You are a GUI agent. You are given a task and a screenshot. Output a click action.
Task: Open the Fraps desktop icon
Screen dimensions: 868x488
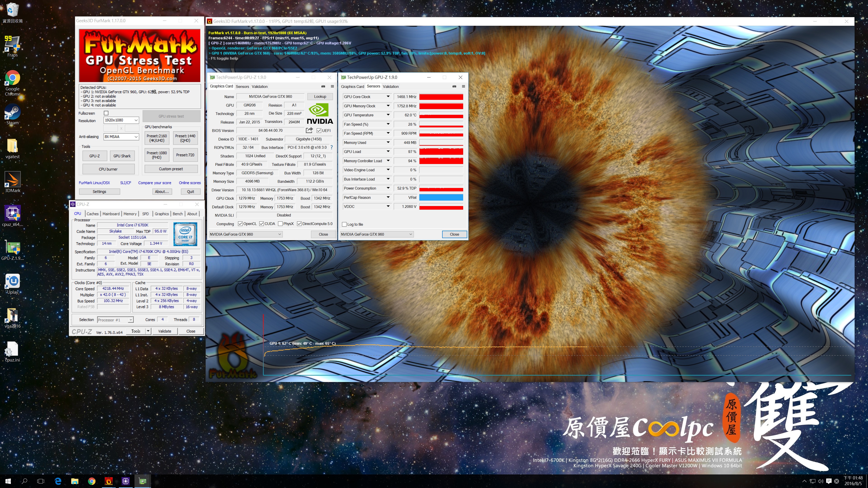point(12,46)
